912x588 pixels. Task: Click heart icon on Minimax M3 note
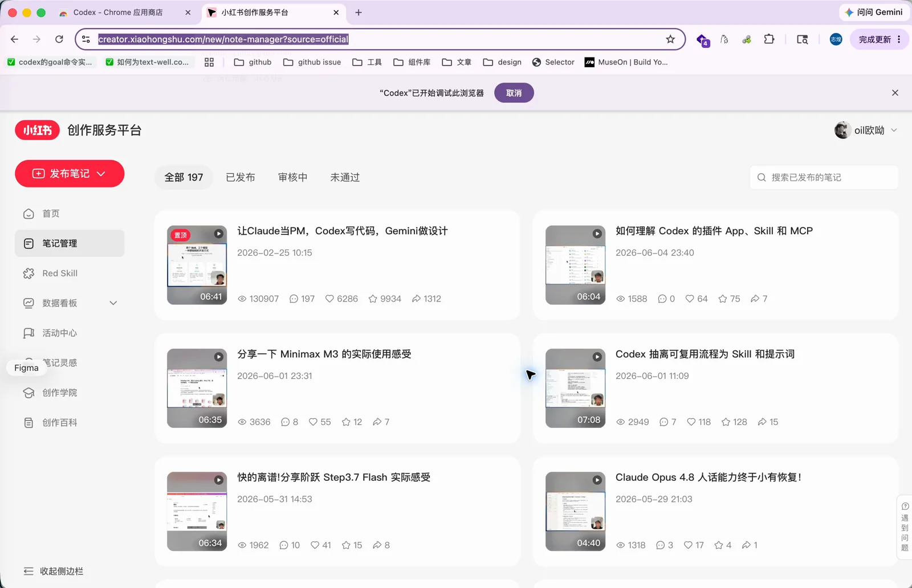tap(313, 422)
